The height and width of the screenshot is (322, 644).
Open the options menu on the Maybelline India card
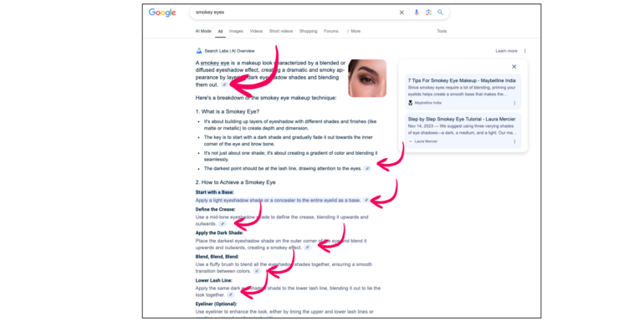[514, 103]
